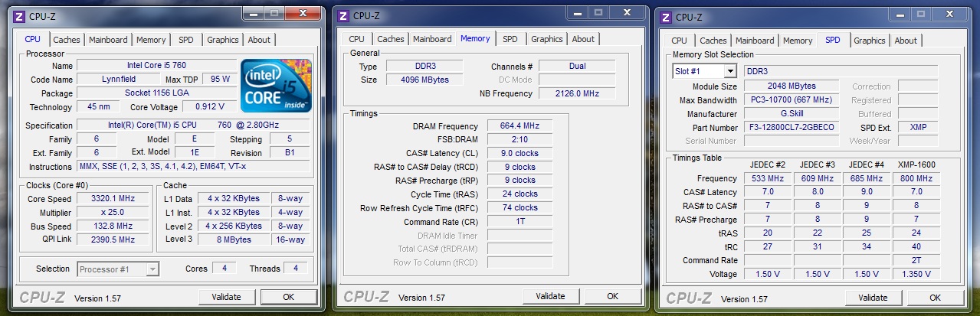Select the About tab in right window
Screen dimensions: 980x316
point(906,41)
